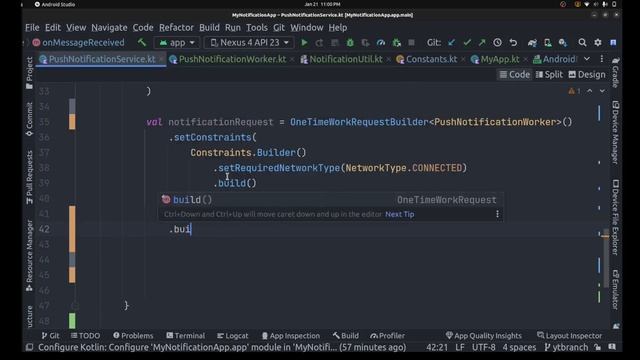Select build() completion suggestion
This screenshot has width=640, height=360.
(330, 200)
